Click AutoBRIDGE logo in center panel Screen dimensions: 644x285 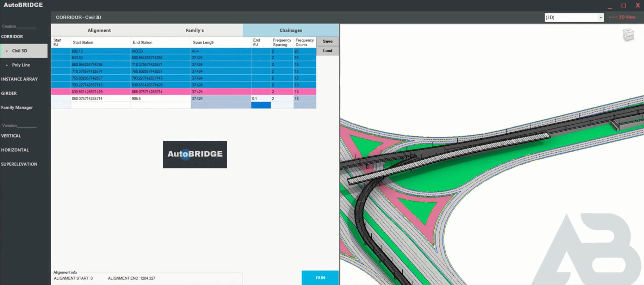195,154
